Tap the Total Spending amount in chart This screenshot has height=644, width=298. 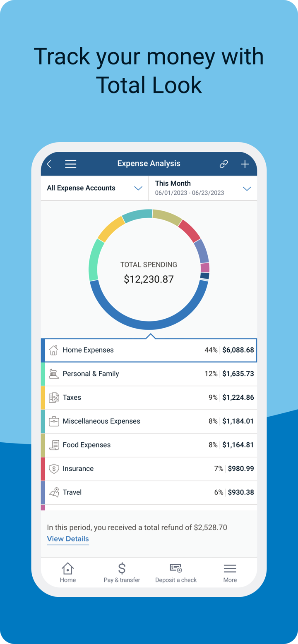149,279
